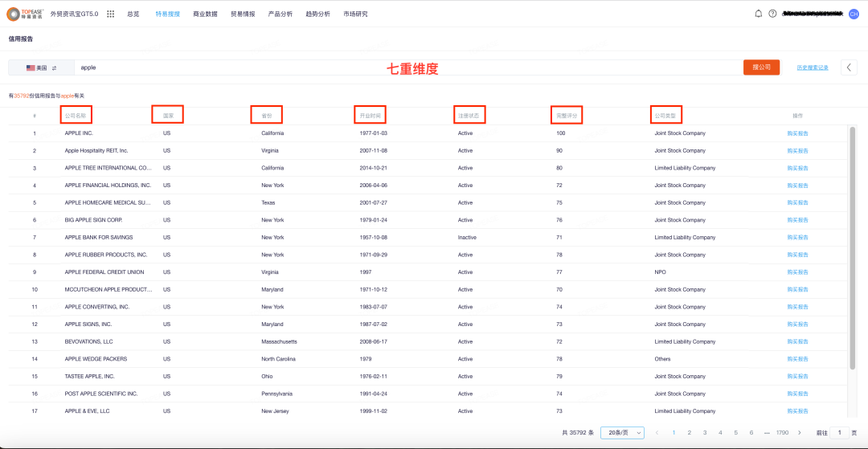Click the 搜公司 search button

point(761,67)
